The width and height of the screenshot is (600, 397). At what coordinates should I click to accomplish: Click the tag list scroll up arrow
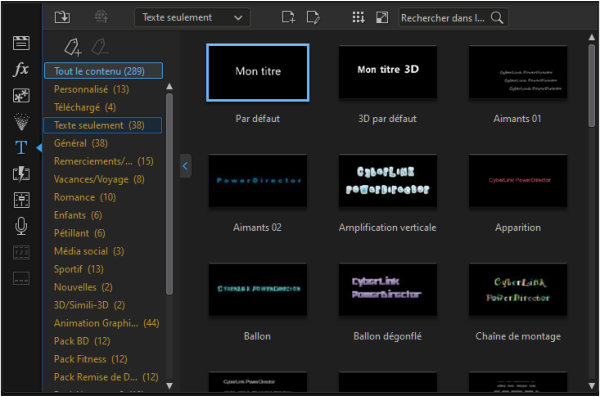[x=170, y=87]
